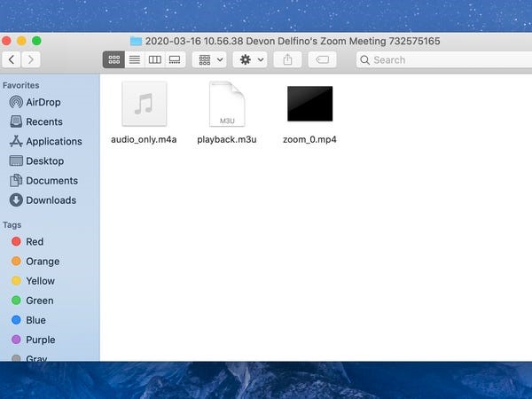Focus the Search field
Screen dimensions: 532x399
click(x=444, y=60)
